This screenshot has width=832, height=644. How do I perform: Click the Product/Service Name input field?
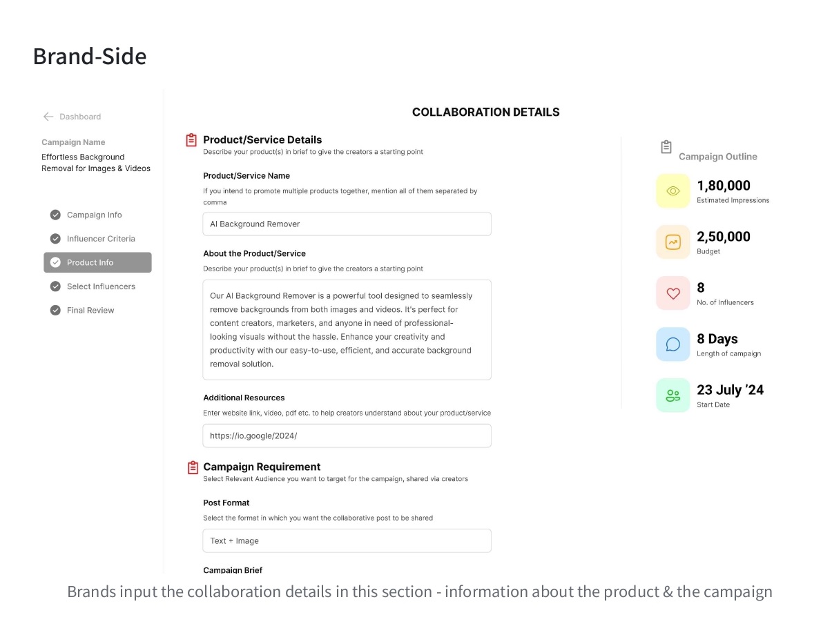pyautogui.click(x=347, y=224)
